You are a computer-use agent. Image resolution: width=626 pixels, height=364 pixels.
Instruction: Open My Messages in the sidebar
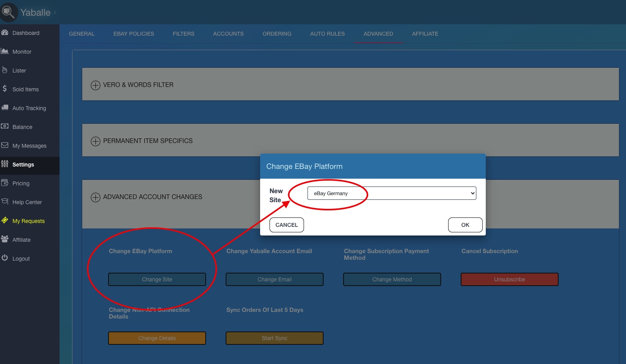29,146
